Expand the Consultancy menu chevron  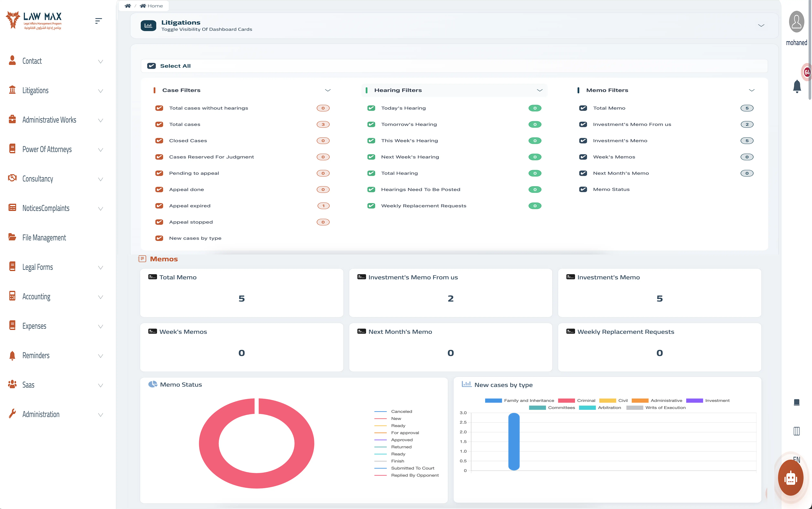click(100, 179)
